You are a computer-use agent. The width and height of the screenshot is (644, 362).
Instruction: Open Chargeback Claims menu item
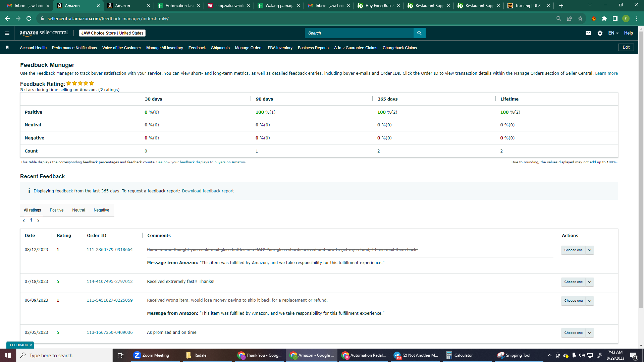pos(400,48)
